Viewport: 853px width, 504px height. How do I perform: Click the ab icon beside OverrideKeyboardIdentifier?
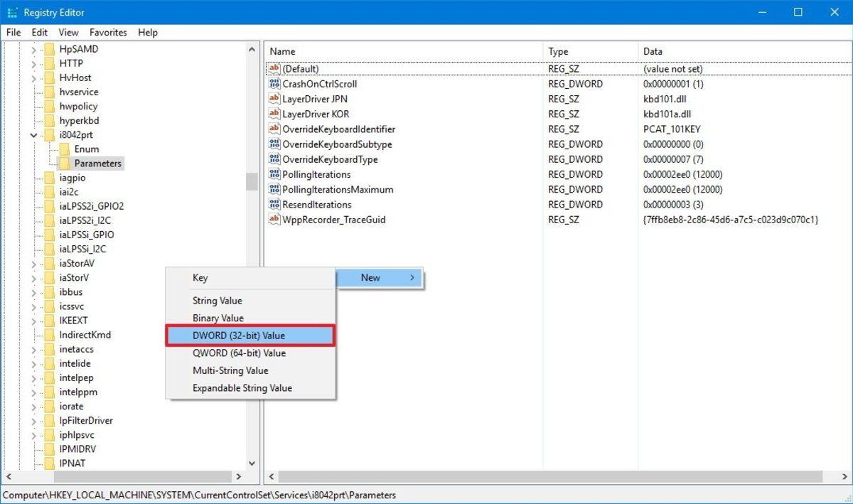click(x=274, y=129)
